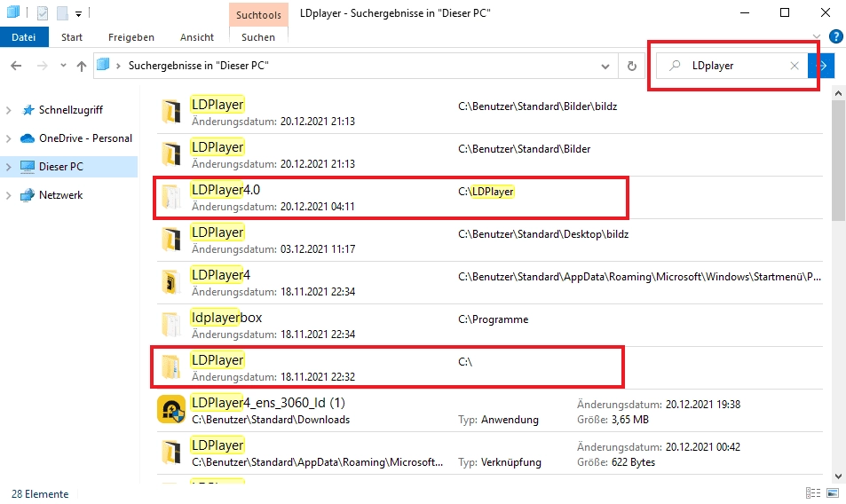846x504 pixels.
Task: Switch to details view layout icon
Action: click(x=813, y=492)
